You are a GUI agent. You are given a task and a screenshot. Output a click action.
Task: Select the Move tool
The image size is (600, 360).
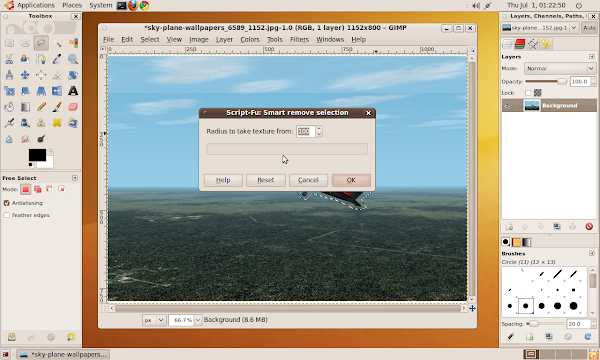click(25, 75)
